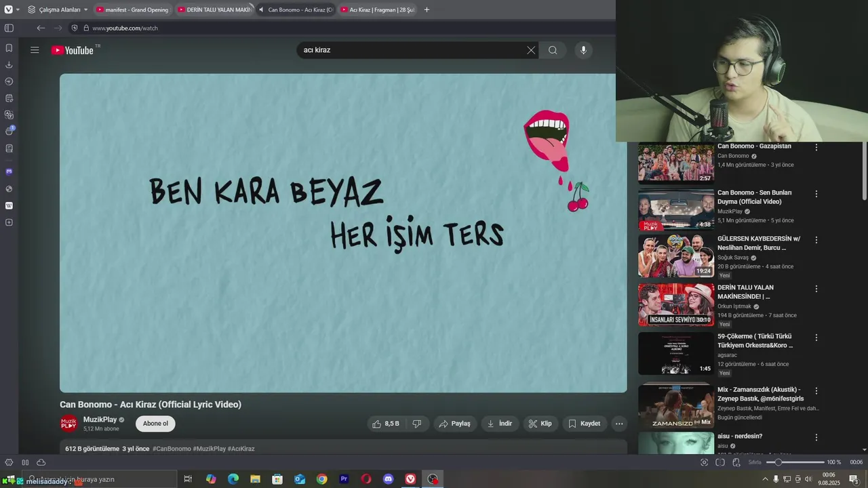This screenshot has height=488, width=868.
Task: Open page actions icon in status bar
Action: pos(736,462)
